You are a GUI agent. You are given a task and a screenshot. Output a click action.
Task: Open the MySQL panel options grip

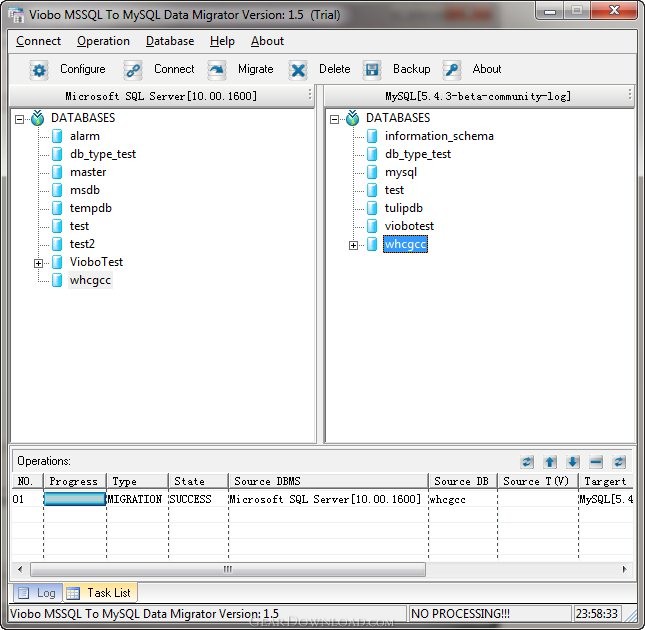pyautogui.click(x=629, y=95)
